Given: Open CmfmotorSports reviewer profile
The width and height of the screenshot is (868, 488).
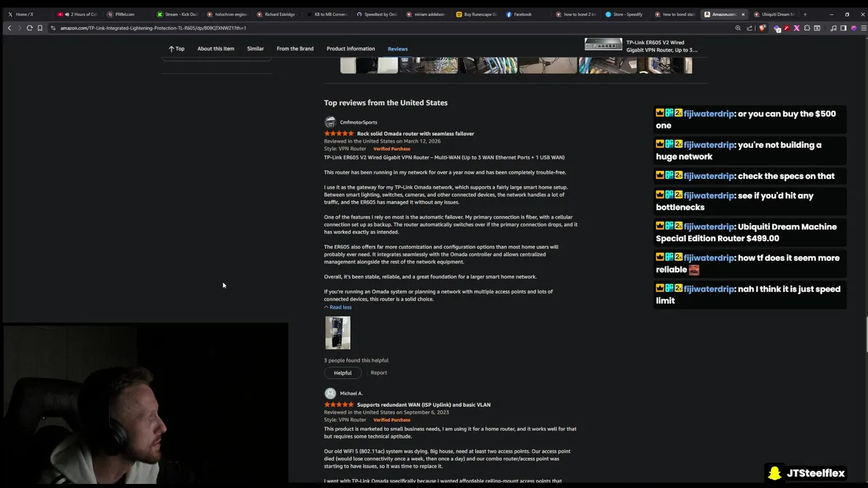Looking at the screenshot, I should point(359,123).
